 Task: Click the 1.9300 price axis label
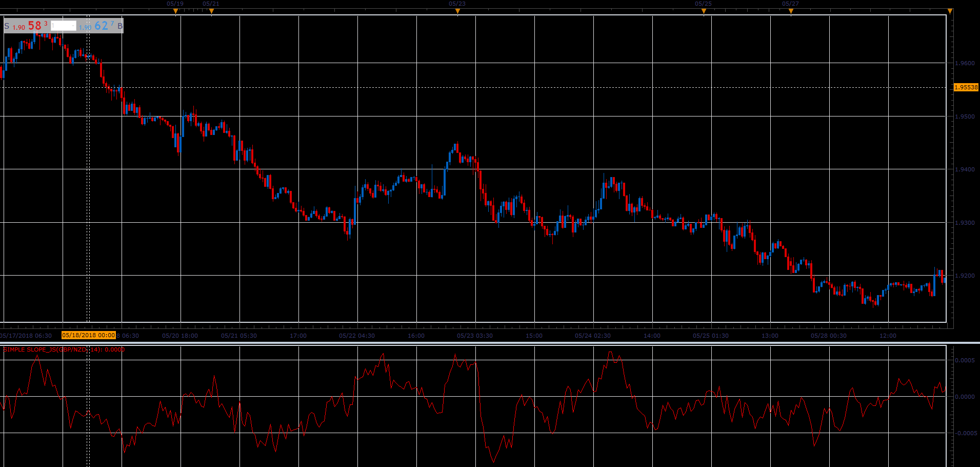click(x=965, y=223)
